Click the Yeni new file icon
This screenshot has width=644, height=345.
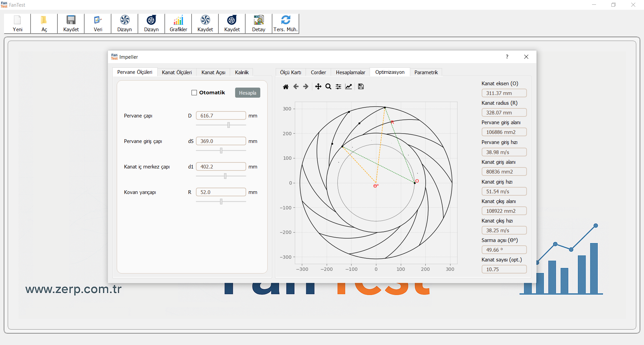[x=17, y=20]
